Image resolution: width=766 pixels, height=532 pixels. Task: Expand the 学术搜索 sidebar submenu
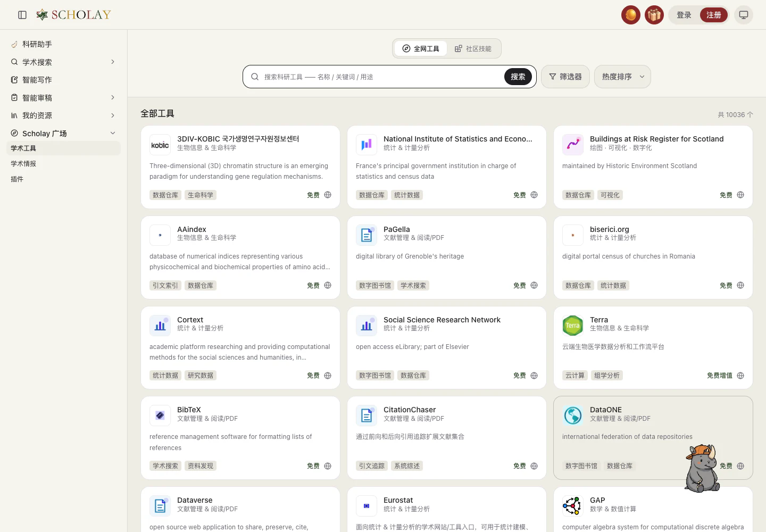click(113, 62)
